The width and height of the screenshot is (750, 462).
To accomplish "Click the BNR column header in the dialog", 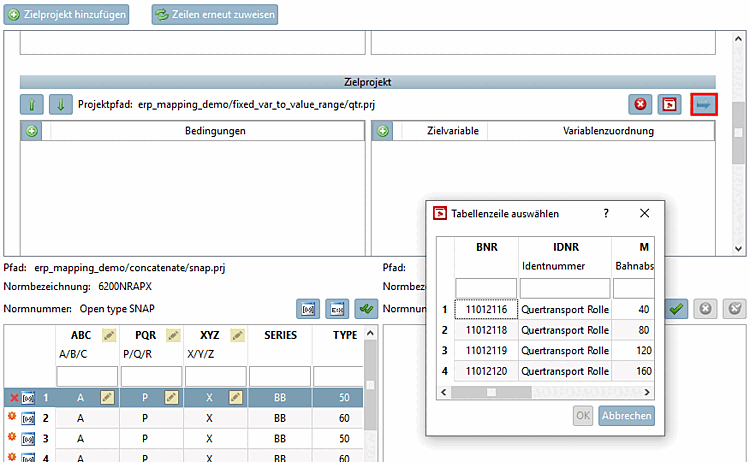I will [x=486, y=247].
